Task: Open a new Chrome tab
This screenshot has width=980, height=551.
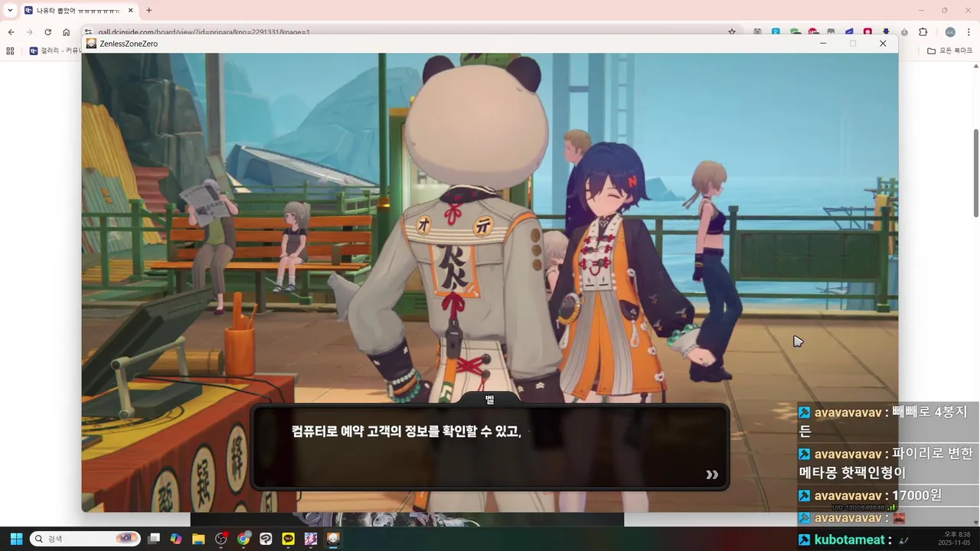Action: 149,11
